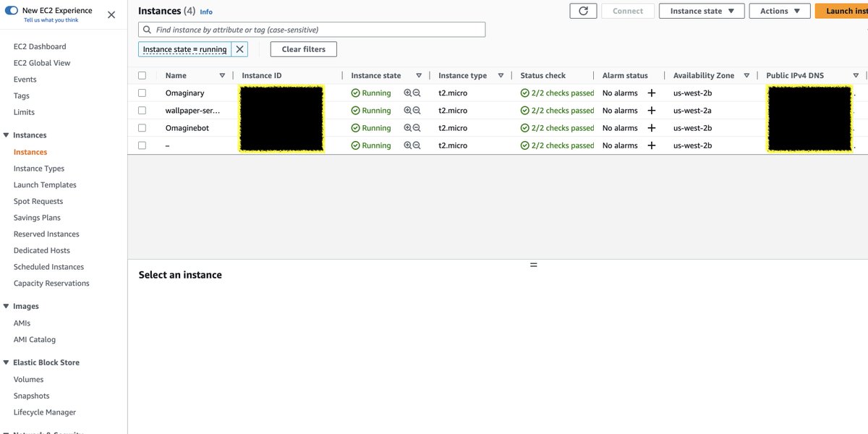Image resolution: width=868 pixels, height=434 pixels.
Task: Collapse the Instances sidebar section
Action: (7, 135)
